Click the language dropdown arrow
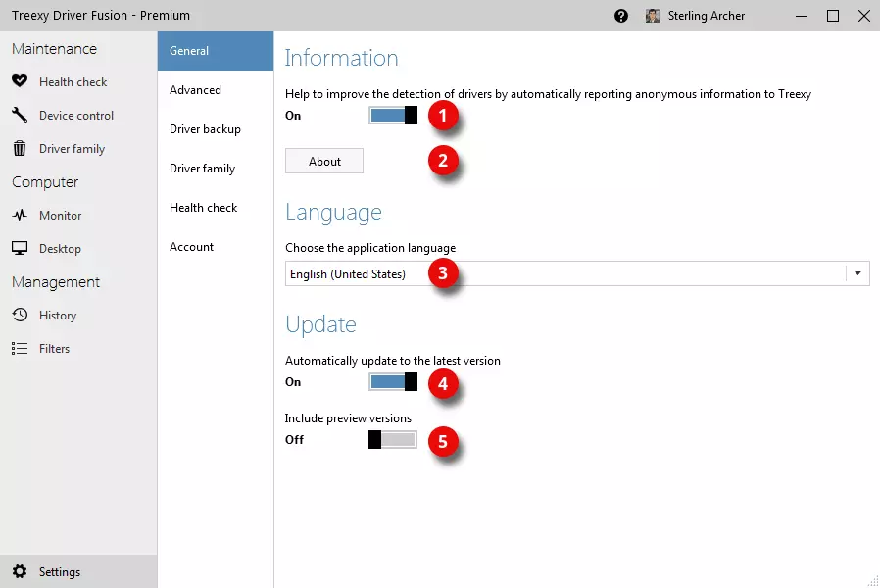880x588 pixels. [857, 273]
